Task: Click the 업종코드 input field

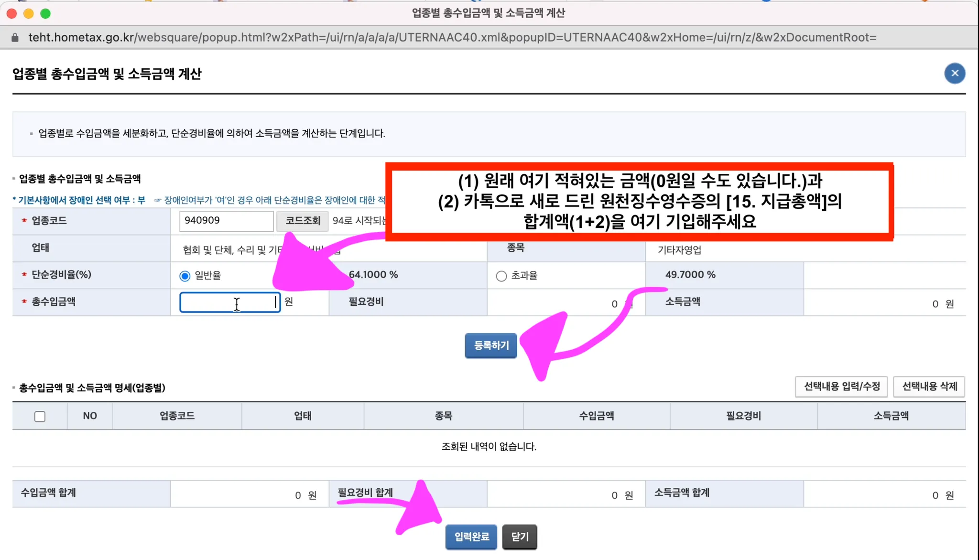Action: (226, 221)
